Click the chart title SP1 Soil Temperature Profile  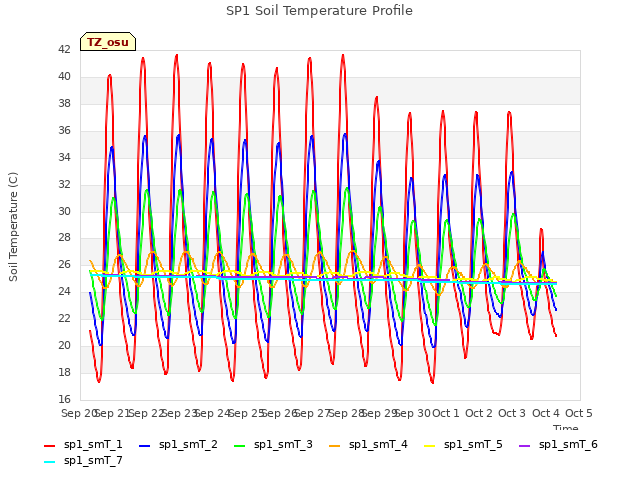pyautogui.click(x=319, y=11)
